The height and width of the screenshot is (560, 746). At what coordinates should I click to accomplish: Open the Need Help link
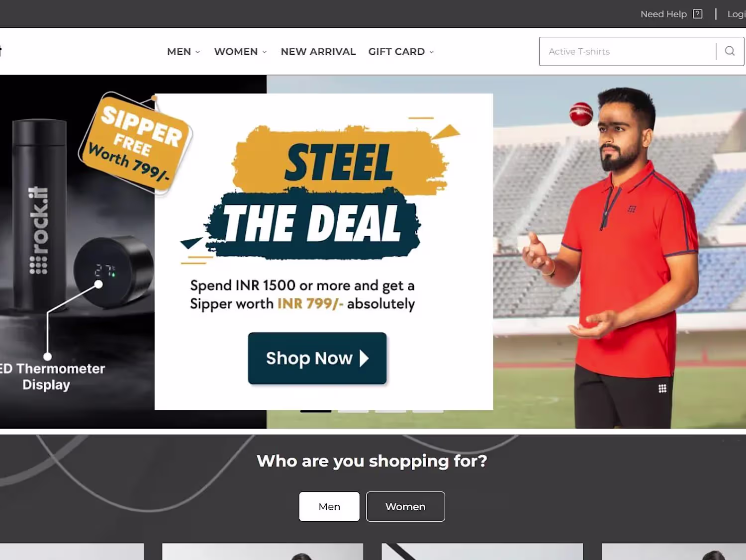coord(663,14)
